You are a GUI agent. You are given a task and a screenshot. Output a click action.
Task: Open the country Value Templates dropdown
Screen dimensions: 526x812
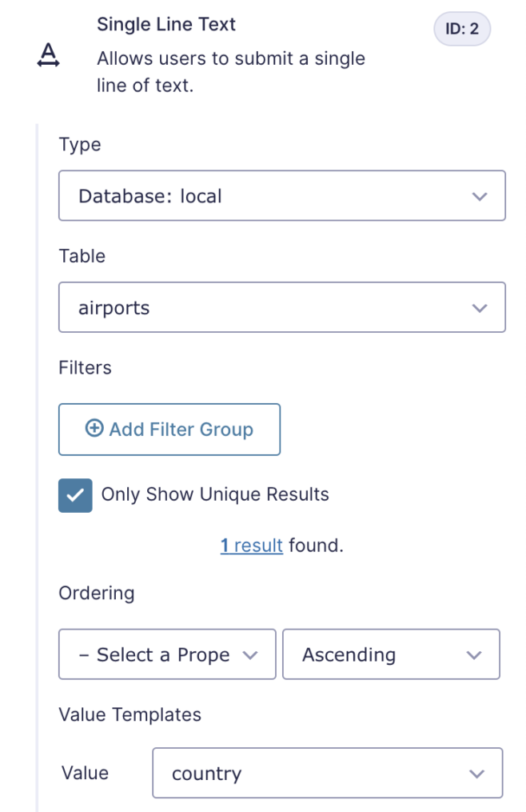[x=328, y=773]
